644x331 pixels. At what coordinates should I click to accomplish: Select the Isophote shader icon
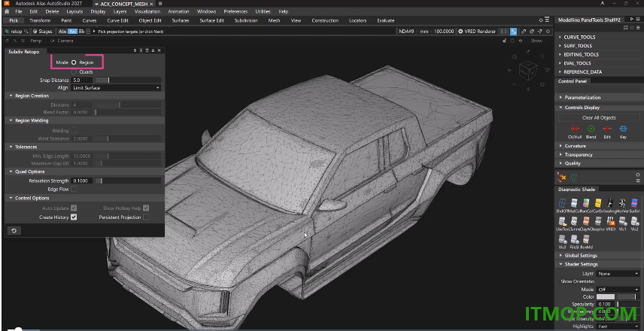pyautogui.click(x=598, y=223)
